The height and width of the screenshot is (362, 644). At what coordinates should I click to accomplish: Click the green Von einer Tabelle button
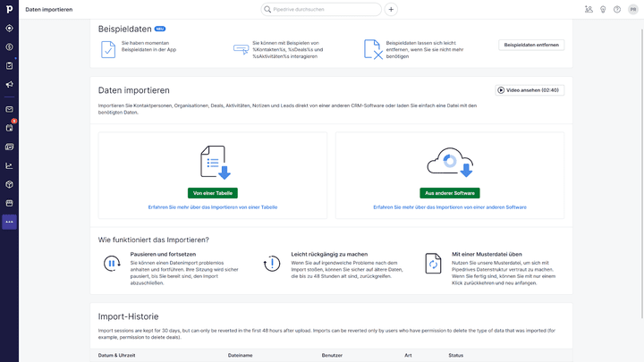(x=213, y=193)
